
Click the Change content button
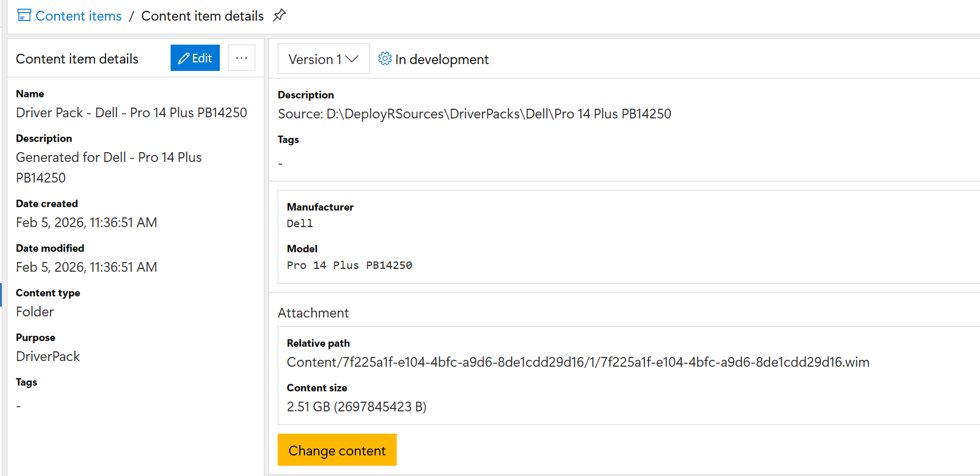pyautogui.click(x=337, y=450)
